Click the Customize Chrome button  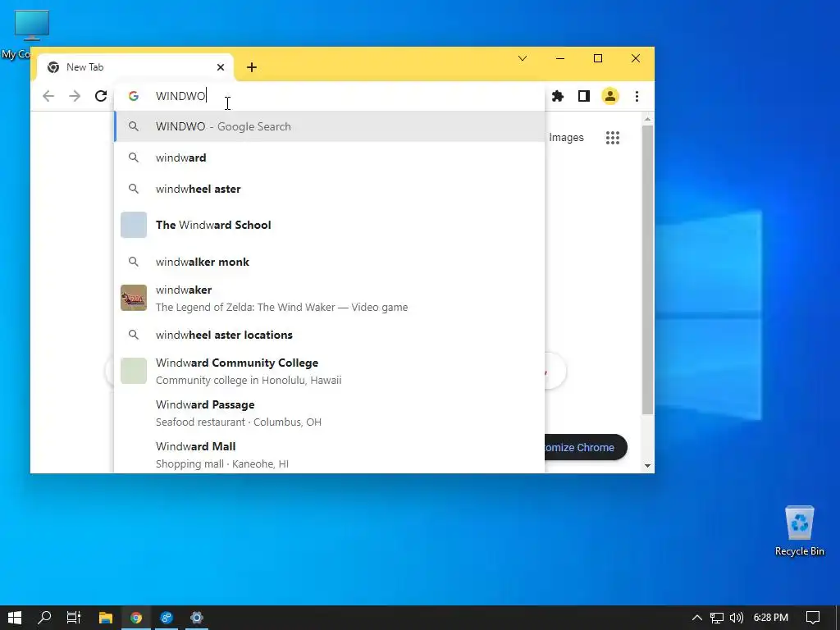point(586,447)
